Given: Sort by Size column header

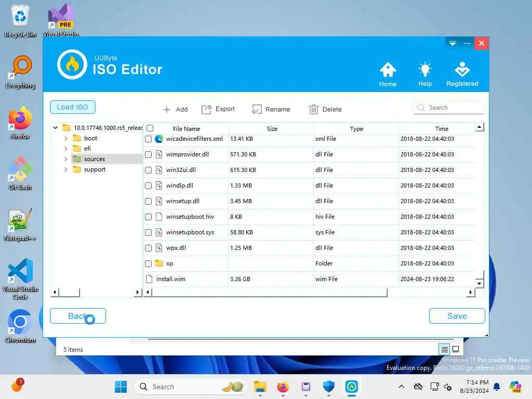Looking at the screenshot, I should [272, 129].
